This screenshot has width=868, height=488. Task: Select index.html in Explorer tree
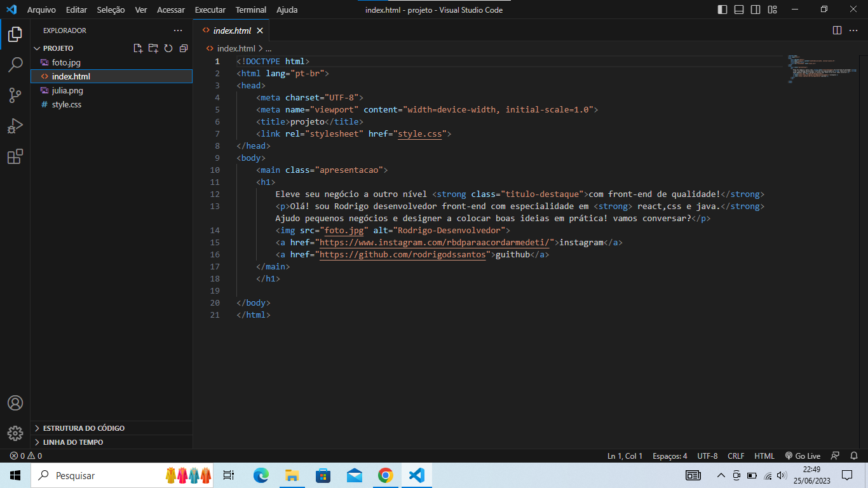click(111, 76)
